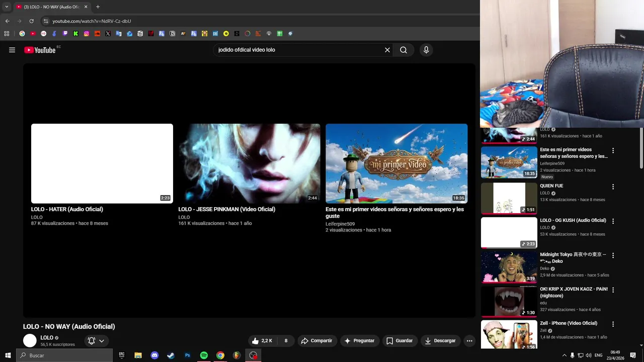644x362 pixels.
Task: Open FL Studio from the taskbar
Action: tap(236, 355)
